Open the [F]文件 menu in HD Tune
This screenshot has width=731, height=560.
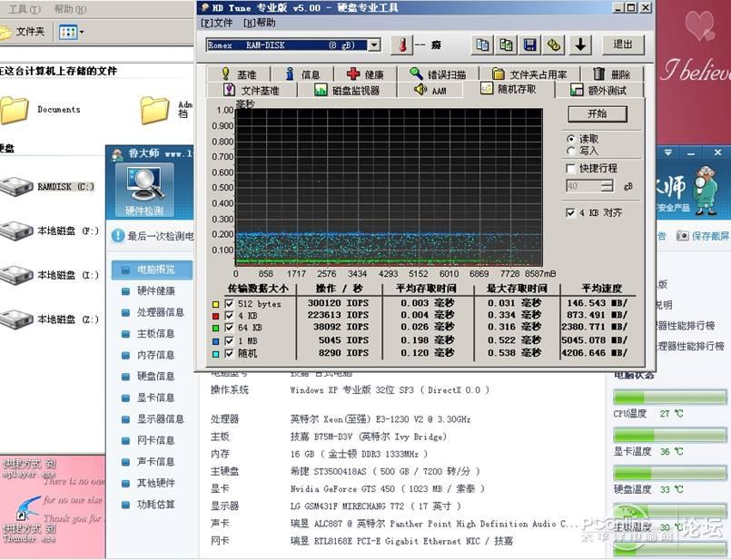click(x=217, y=23)
